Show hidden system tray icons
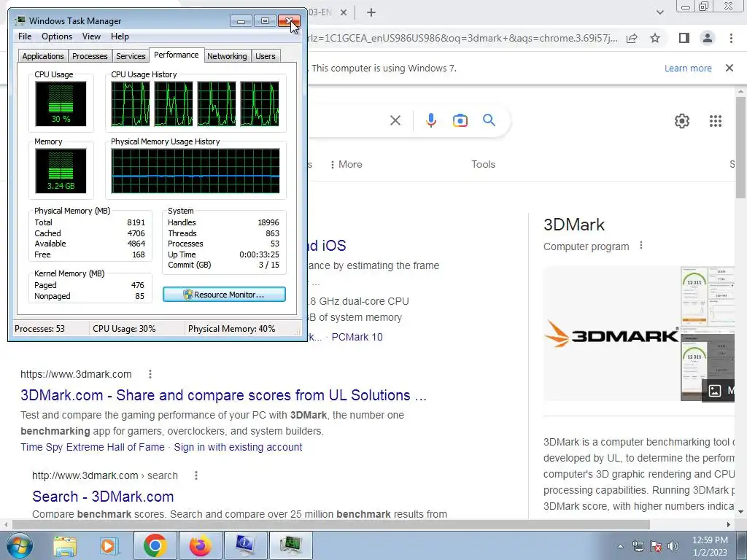 coord(620,546)
